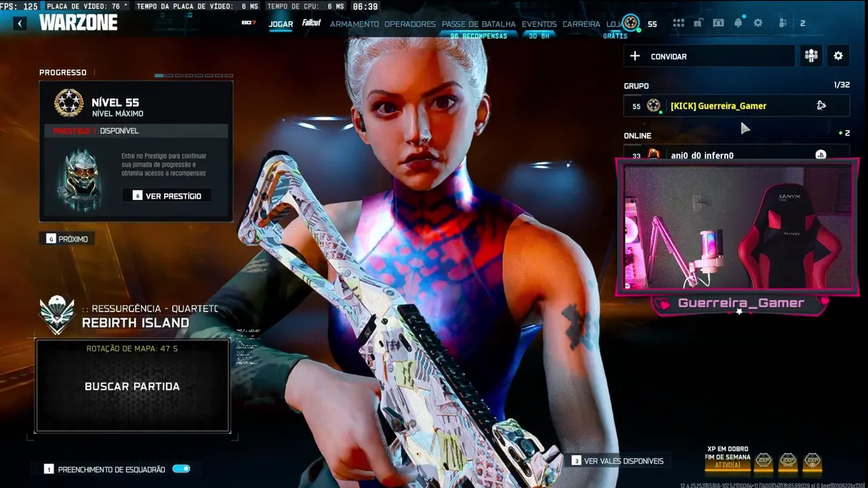
Task: Click the PRÓXIMO button
Action: (67, 239)
